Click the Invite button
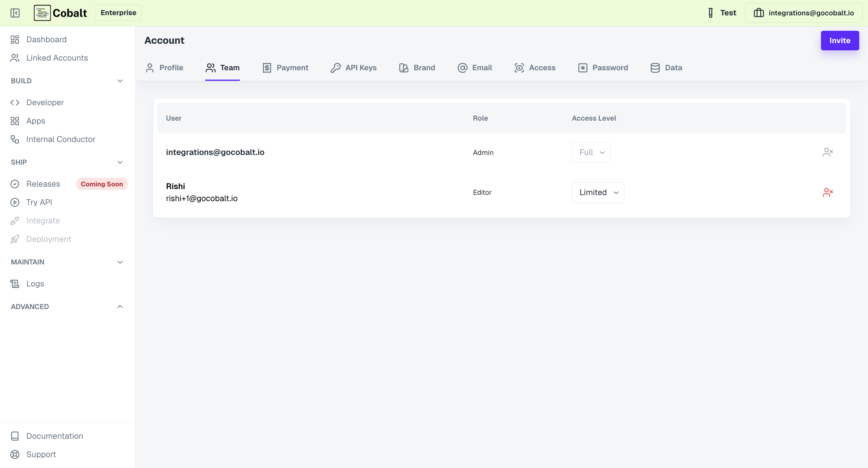This screenshot has height=468, width=868. [839, 40]
